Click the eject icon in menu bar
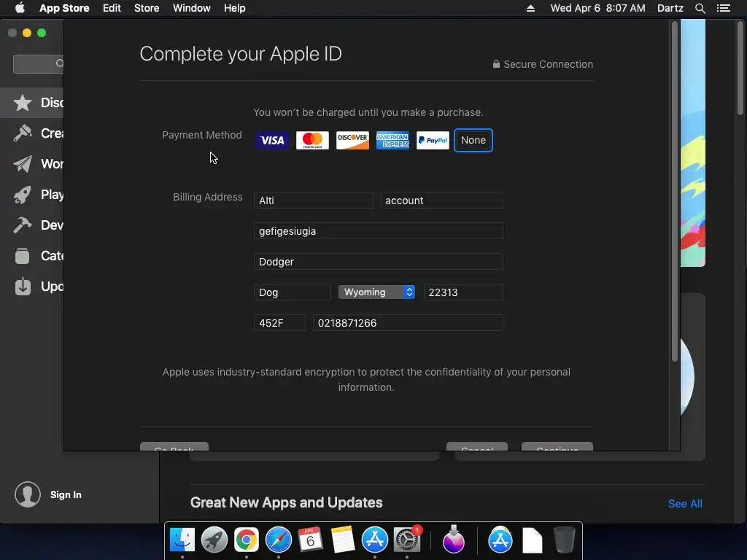Viewport: 747px width, 560px height. tap(530, 8)
